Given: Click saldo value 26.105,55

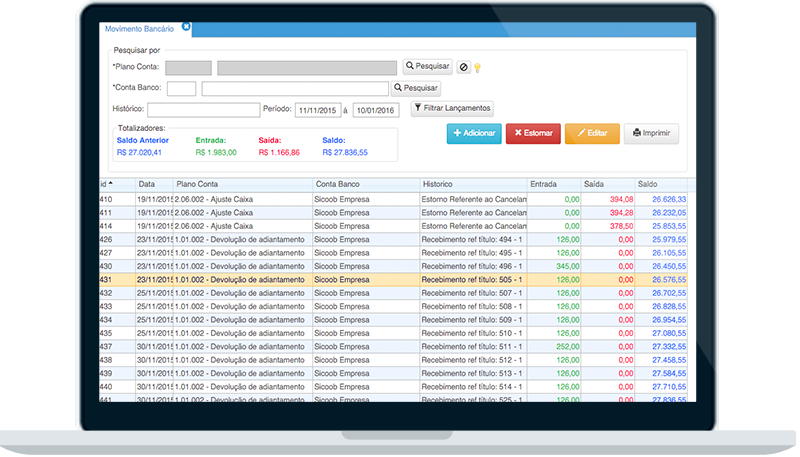Looking at the screenshot, I should click(669, 253).
